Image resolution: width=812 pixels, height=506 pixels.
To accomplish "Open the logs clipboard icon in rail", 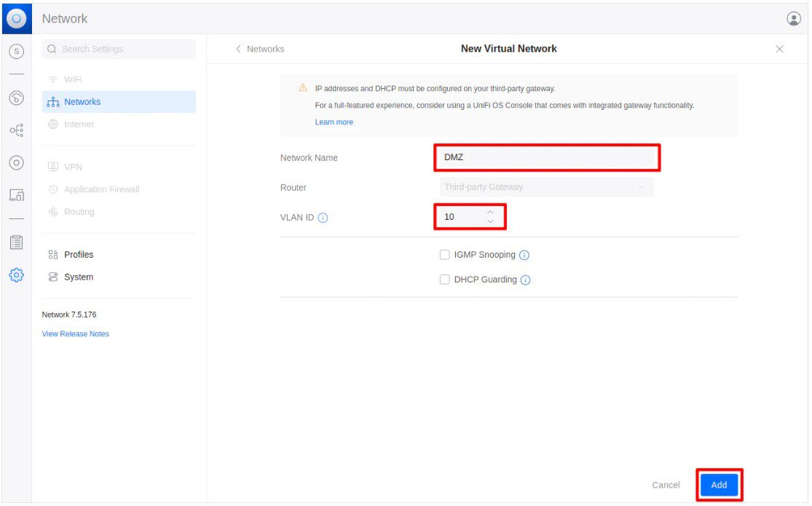I will [17, 242].
